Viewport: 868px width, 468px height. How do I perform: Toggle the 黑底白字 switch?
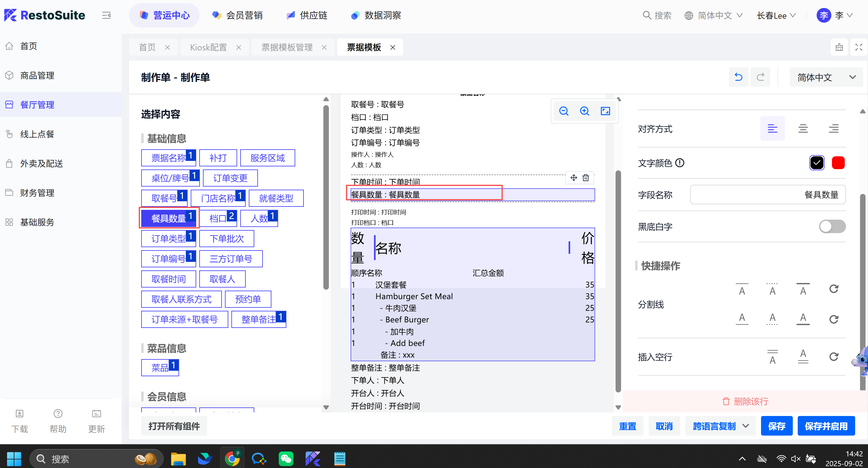(x=832, y=226)
